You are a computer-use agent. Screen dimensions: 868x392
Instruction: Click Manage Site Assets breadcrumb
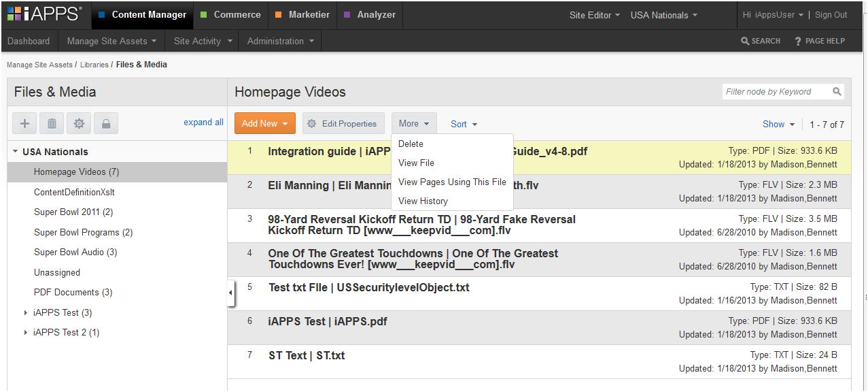tap(39, 65)
